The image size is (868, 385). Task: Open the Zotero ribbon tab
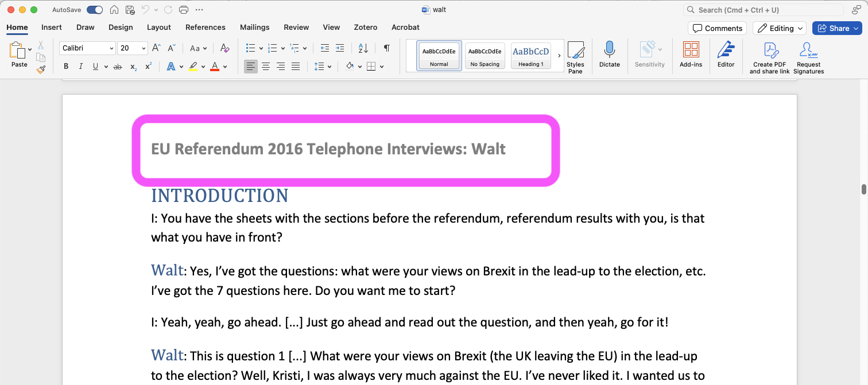coord(366,27)
